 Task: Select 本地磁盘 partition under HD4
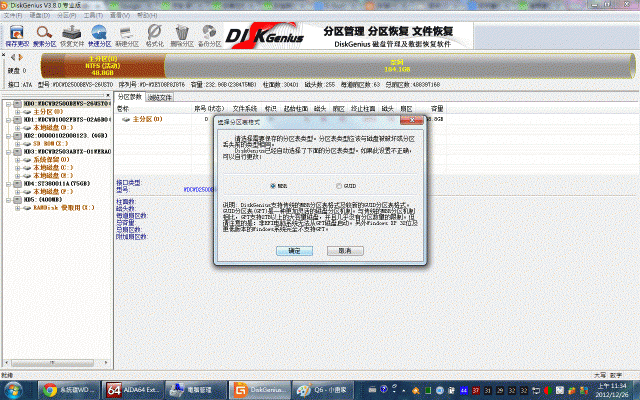click(53, 191)
